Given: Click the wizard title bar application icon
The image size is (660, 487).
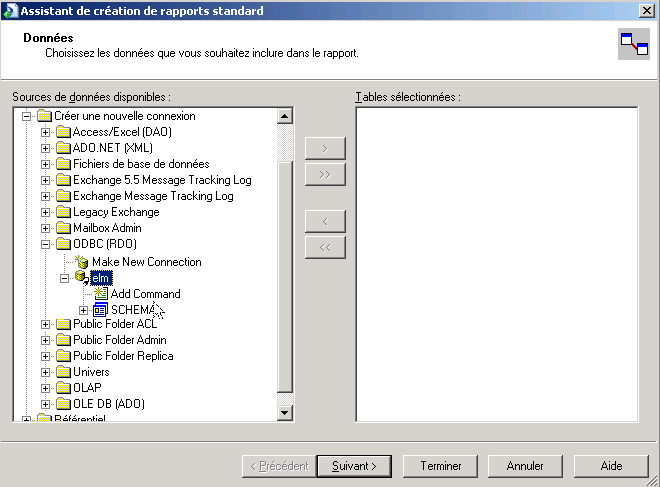Looking at the screenshot, I should 10,11.
